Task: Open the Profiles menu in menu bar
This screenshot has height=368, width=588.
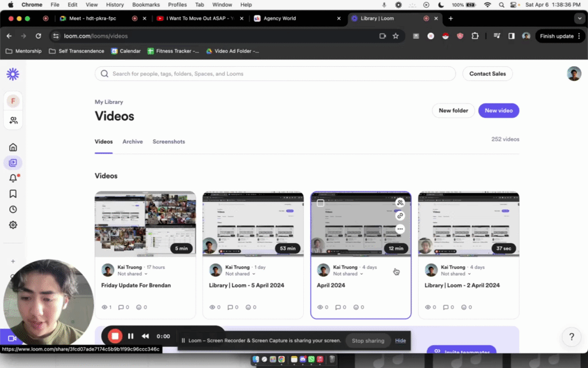Action: tap(177, 5)
